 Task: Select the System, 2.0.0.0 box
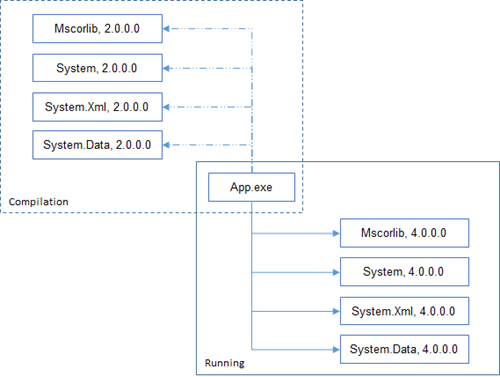click(x=97, y=68)
